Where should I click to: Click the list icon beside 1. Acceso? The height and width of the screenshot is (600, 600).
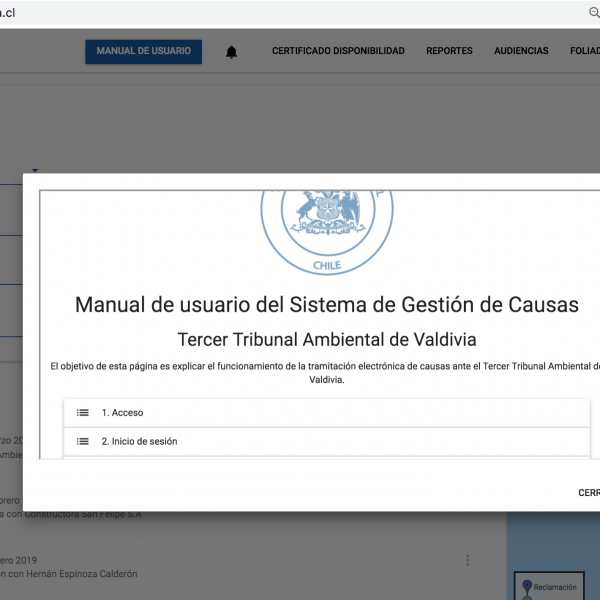coord(83,412)
